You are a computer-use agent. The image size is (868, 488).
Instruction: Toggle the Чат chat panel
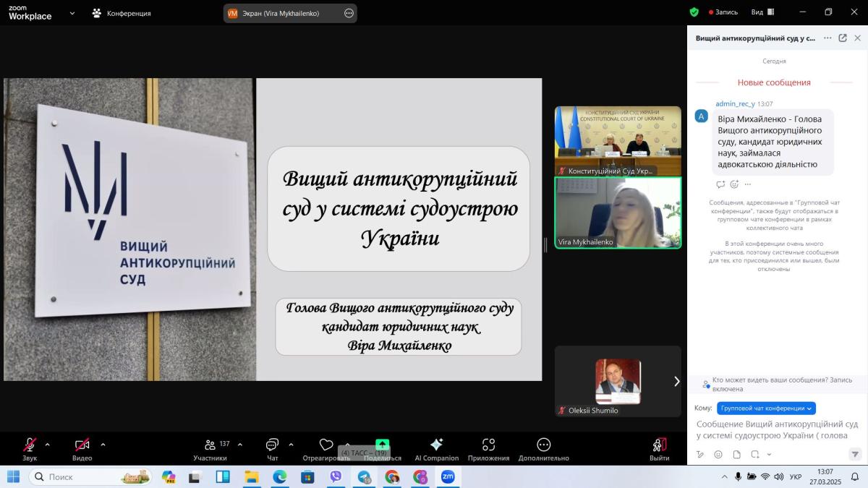coord(272,448)
